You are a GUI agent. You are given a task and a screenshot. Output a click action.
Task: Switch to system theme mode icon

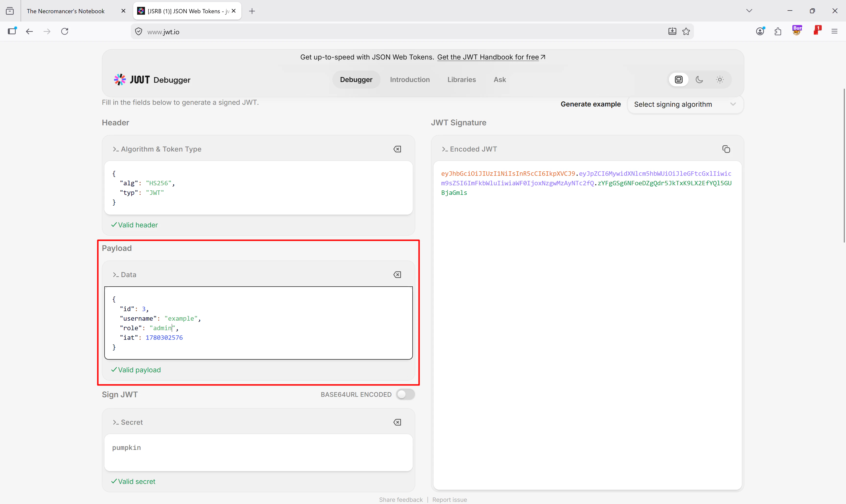[x=679, y=80]
